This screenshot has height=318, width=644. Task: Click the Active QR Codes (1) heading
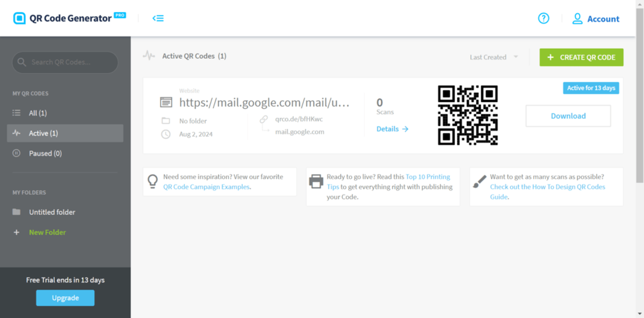194,56
